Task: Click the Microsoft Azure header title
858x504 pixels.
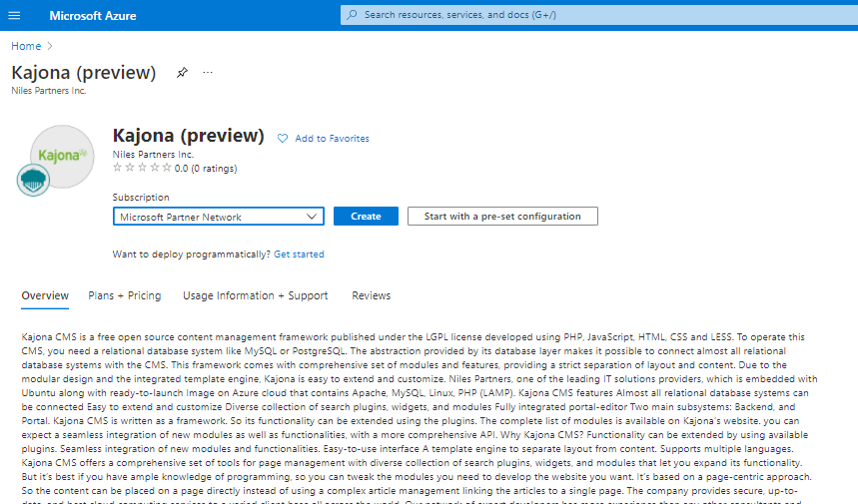Action: click(93, 16)
